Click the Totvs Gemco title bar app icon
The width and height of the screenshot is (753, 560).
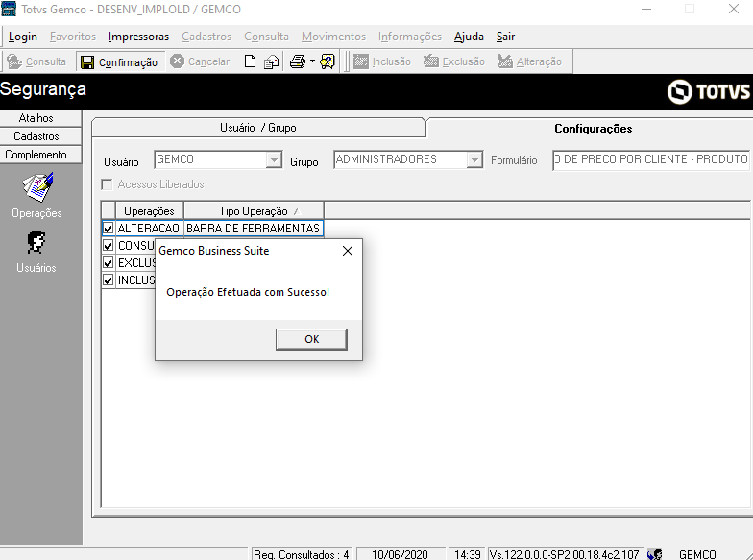[x=9, y=9]
